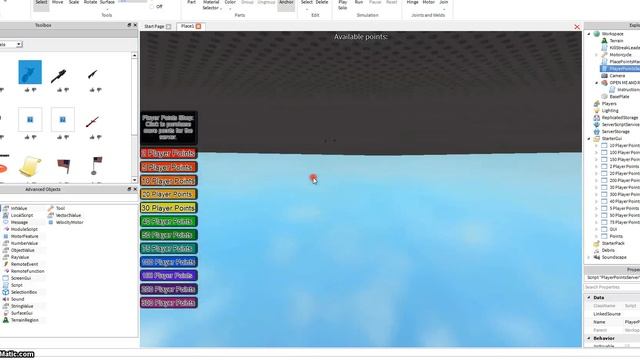Collapse the Behavior section in Properties

click(x=589, y=338)
